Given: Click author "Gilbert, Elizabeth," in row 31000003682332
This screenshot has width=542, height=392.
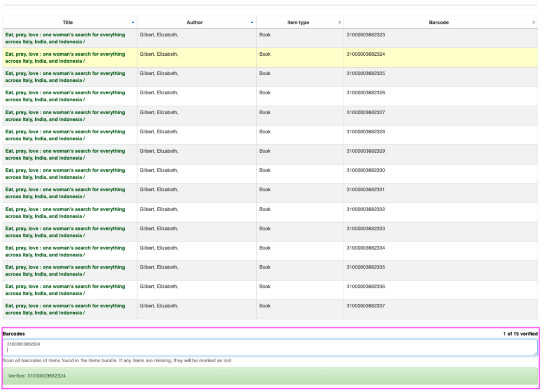Looking at the screenshot, I should (x=159, y=210).
